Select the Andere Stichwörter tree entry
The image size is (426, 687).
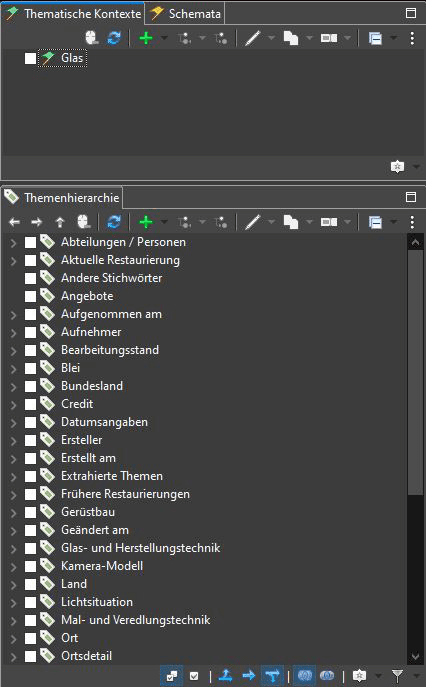tap(111, 278)
